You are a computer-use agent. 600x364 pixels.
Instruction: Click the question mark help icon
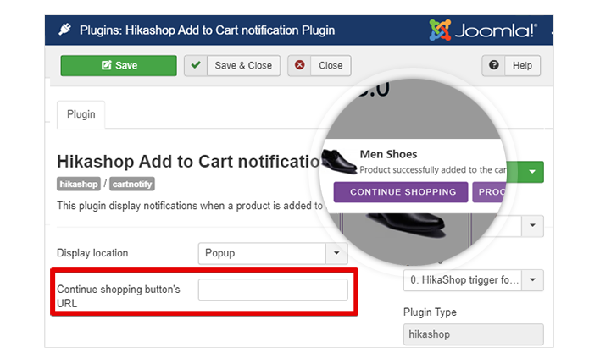[x=493, y=65]
